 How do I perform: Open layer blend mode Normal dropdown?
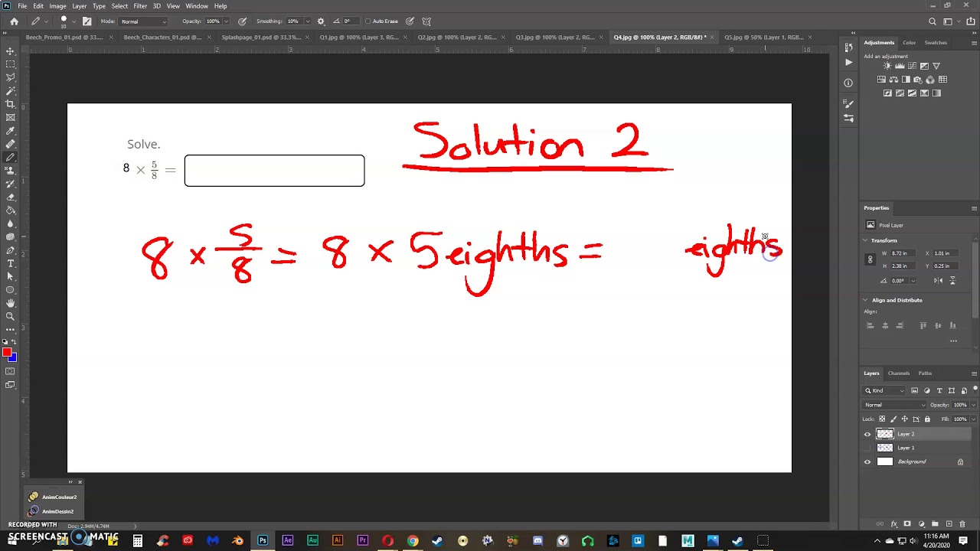(893, 405)
